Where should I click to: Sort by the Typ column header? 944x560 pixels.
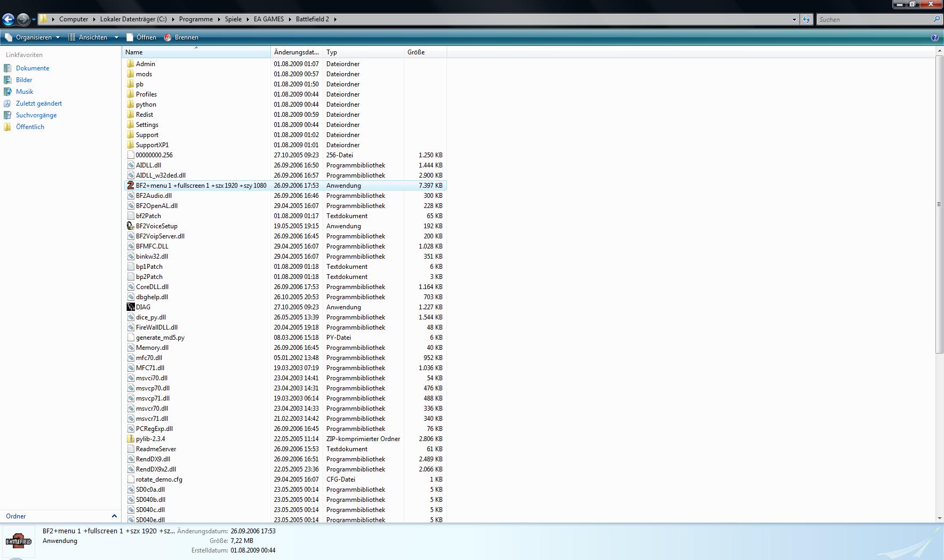(x=364, y=52)
